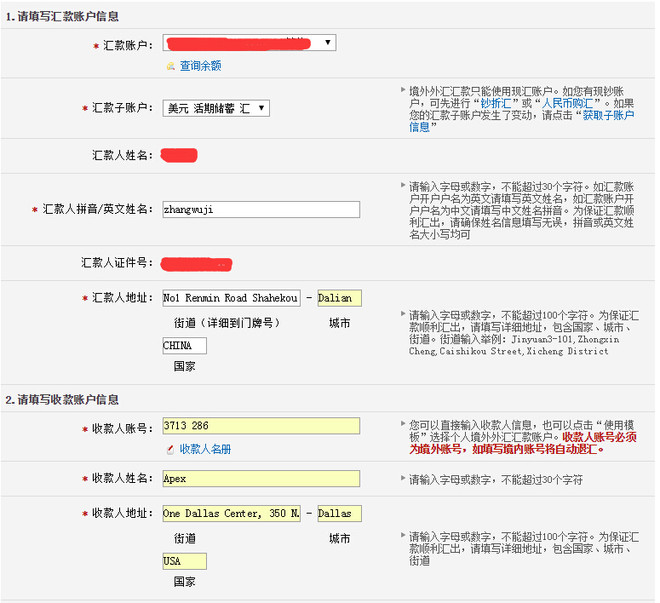Viewport: 660px width, 603px height.
Task: Click the balance query icon beside 查询余额
Action: (170, 66)
